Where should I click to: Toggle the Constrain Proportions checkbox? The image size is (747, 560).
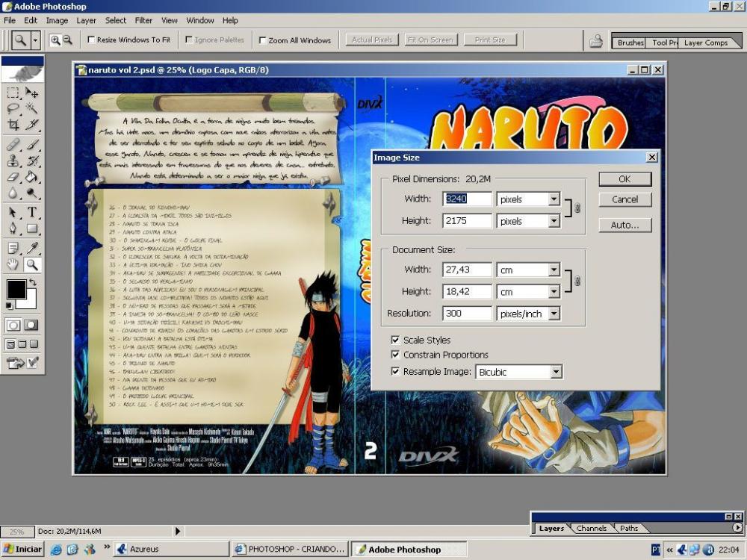click(x=395, y=355)
